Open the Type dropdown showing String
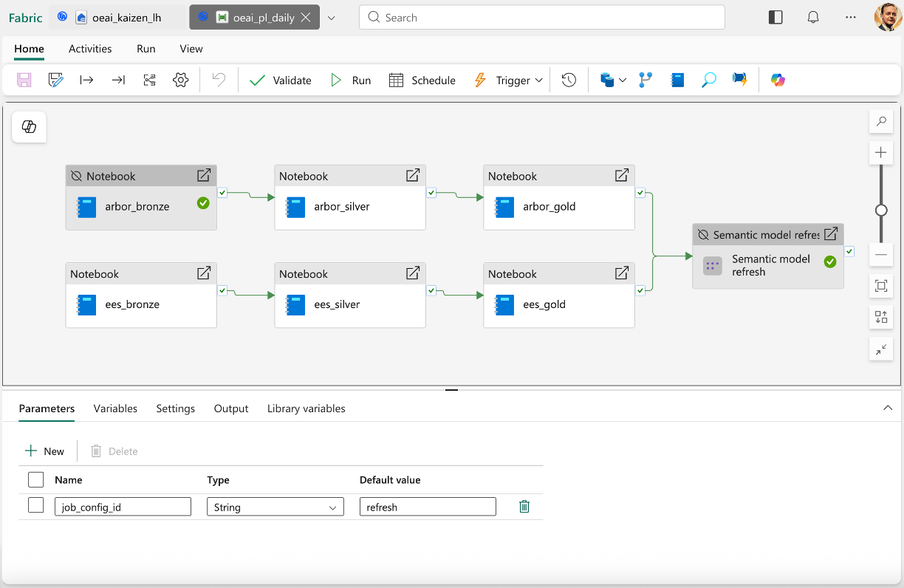 coord(275,507)
